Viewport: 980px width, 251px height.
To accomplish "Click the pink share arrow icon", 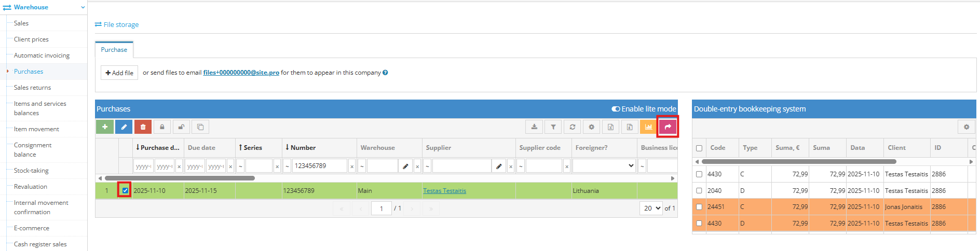I will (668, 127).
